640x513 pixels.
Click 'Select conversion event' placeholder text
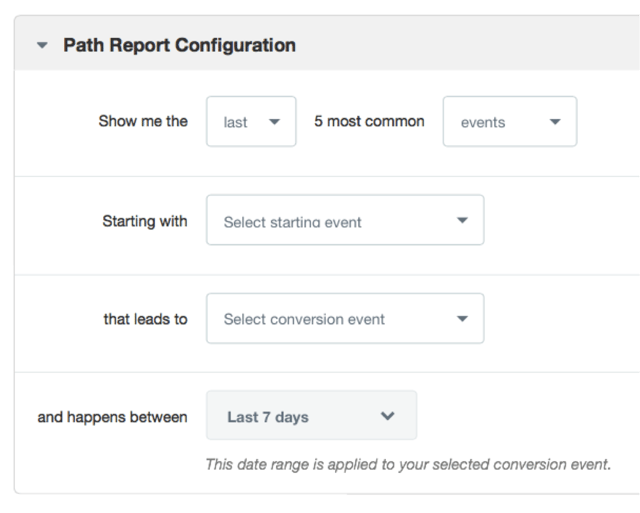click(x=304, y=319)
